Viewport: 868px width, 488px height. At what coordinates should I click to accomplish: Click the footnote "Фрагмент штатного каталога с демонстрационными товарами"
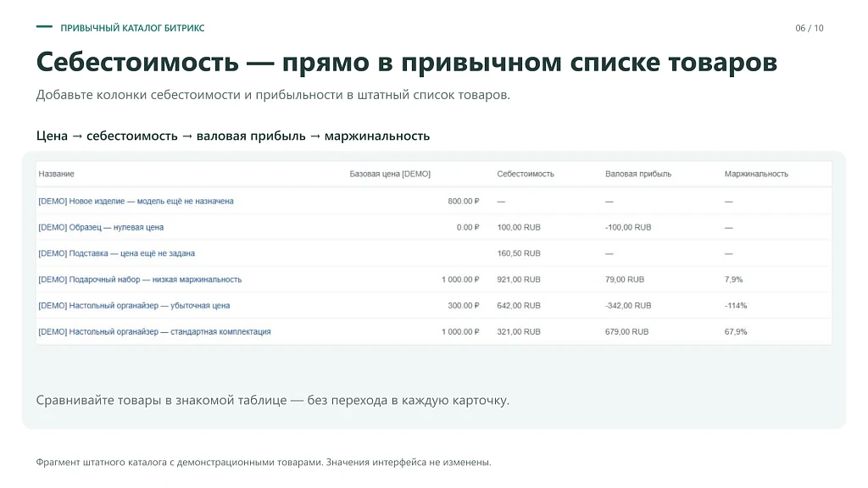pos(179,463)
